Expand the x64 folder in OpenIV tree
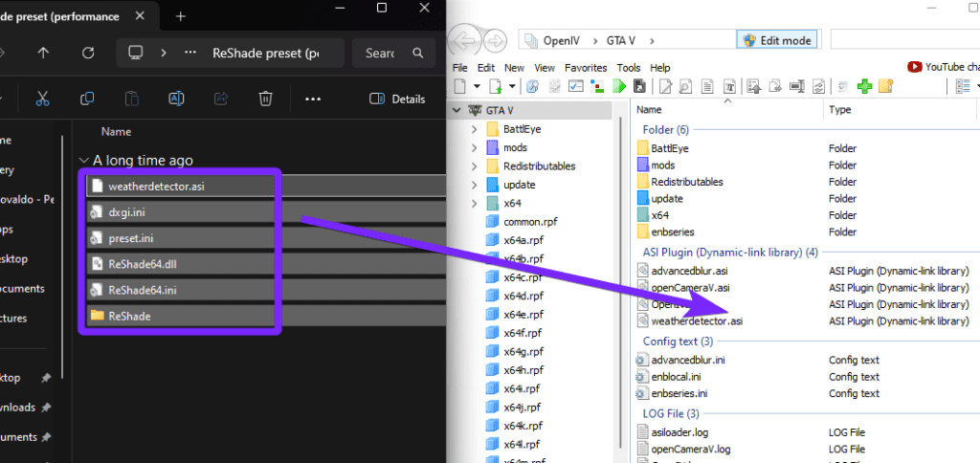This screenshot has height=463, width=980. click(474, 203)
